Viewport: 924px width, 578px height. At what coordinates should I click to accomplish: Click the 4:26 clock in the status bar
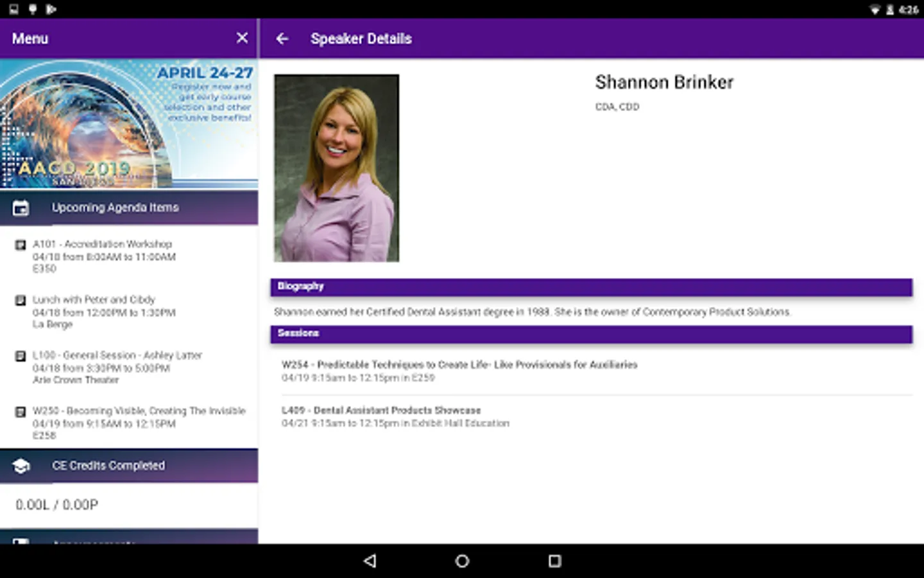coord(909,10)
